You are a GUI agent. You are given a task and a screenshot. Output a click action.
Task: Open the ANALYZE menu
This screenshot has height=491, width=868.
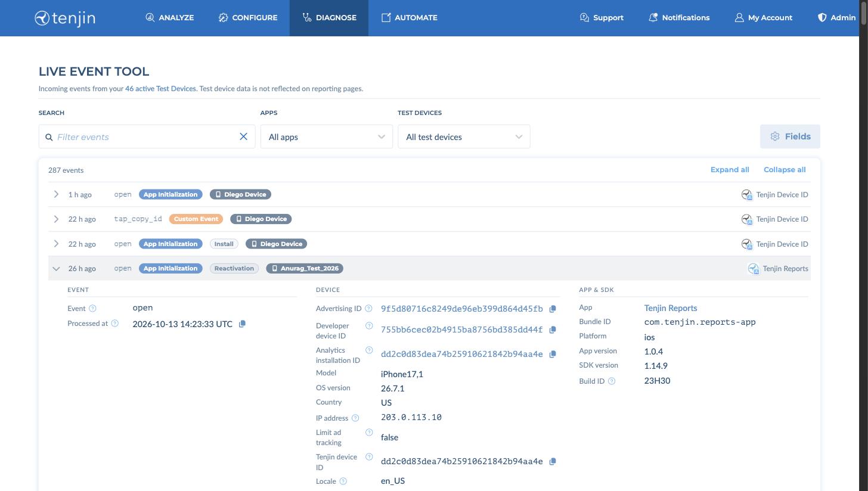(x=170, y=18)
